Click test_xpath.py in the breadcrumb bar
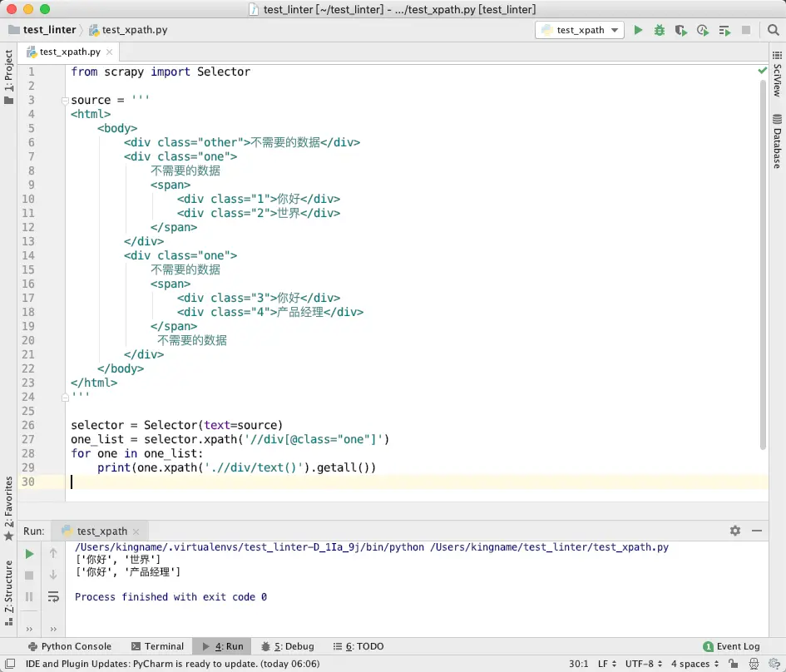This screenshot has width=786, height=672. click(128, 30)
